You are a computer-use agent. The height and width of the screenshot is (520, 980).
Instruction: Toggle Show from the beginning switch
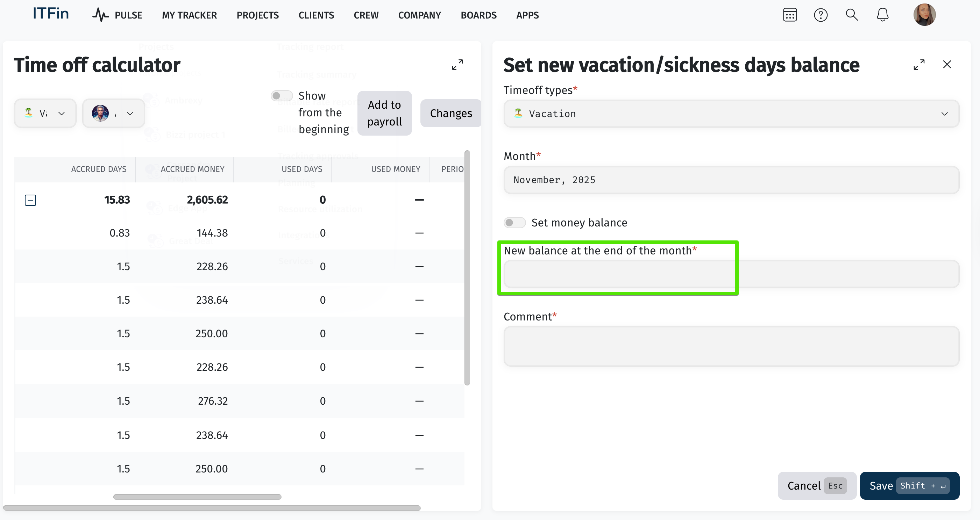[282, 96]
